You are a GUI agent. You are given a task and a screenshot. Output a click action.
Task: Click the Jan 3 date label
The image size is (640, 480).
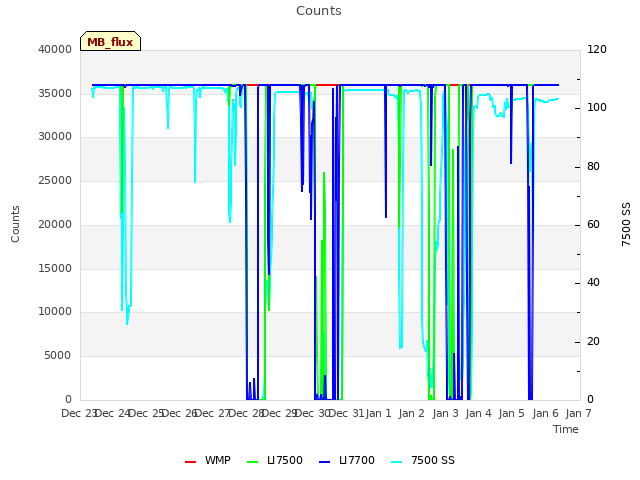445,413
